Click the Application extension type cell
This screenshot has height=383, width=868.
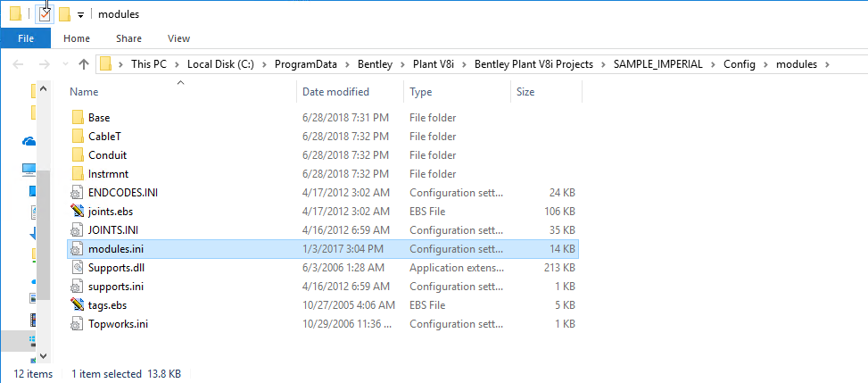[x=457, y=268]
